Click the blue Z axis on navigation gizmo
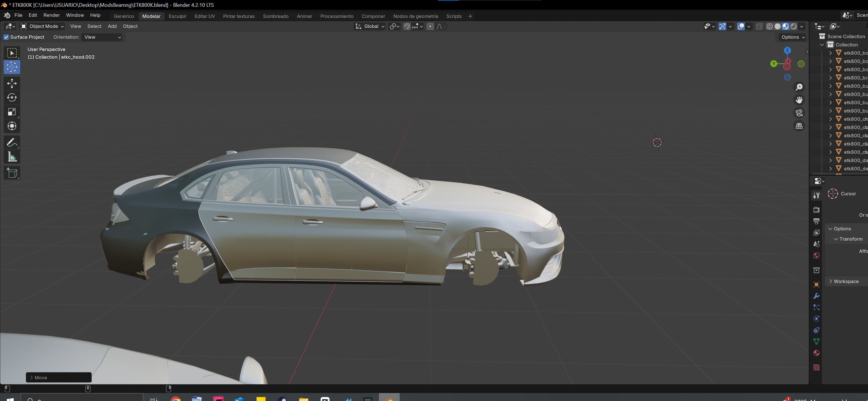Image resolution: width=868 pixels, height=401 pixels. coord(787,50)
